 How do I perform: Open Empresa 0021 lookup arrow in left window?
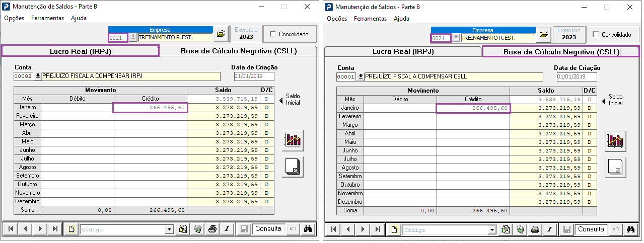pos(133,37)
